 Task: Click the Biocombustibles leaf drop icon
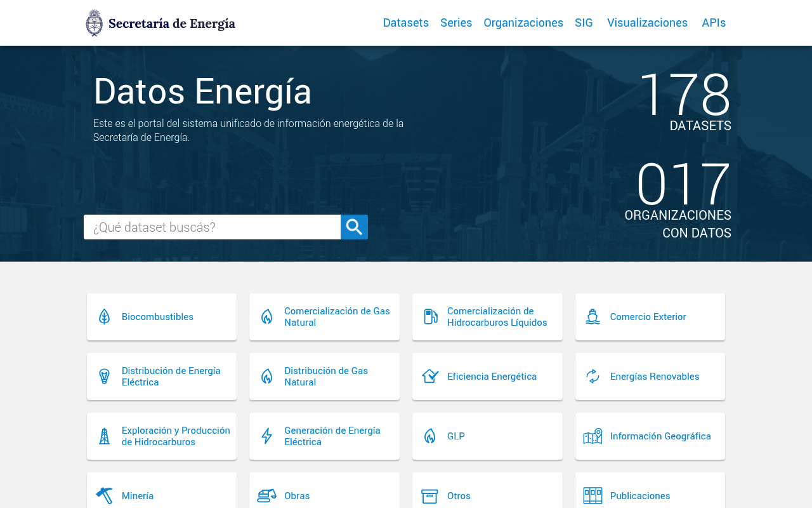[105, 317]
